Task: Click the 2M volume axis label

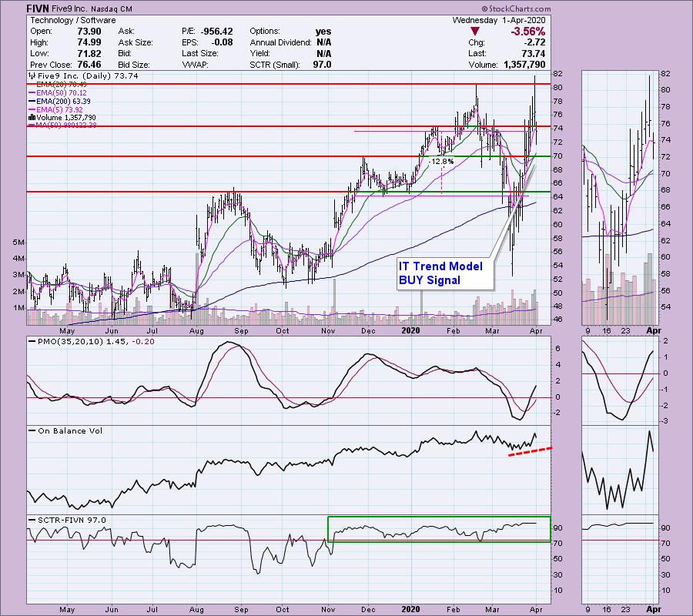Action: [19, 292]
